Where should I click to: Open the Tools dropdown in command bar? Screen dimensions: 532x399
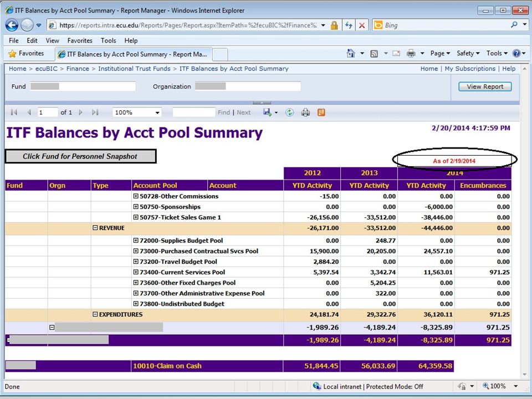pyautogui.click(x=497, y=53)
